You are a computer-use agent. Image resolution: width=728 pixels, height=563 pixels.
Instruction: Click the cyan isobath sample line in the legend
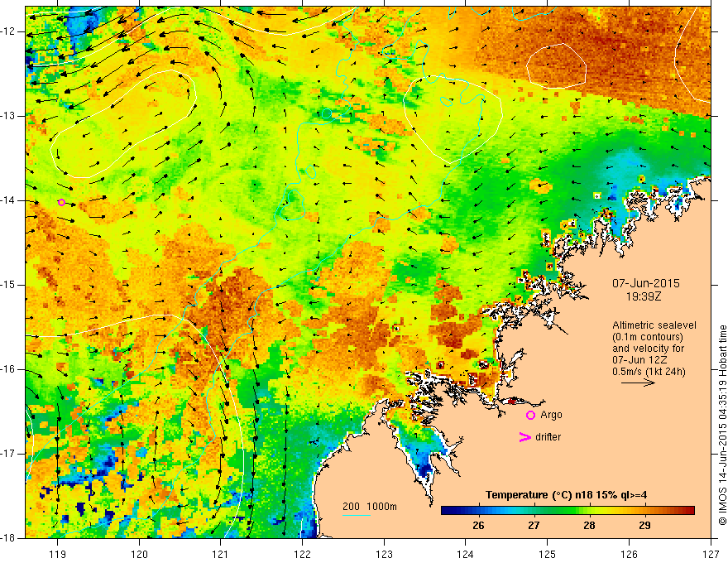pos(357,515)
